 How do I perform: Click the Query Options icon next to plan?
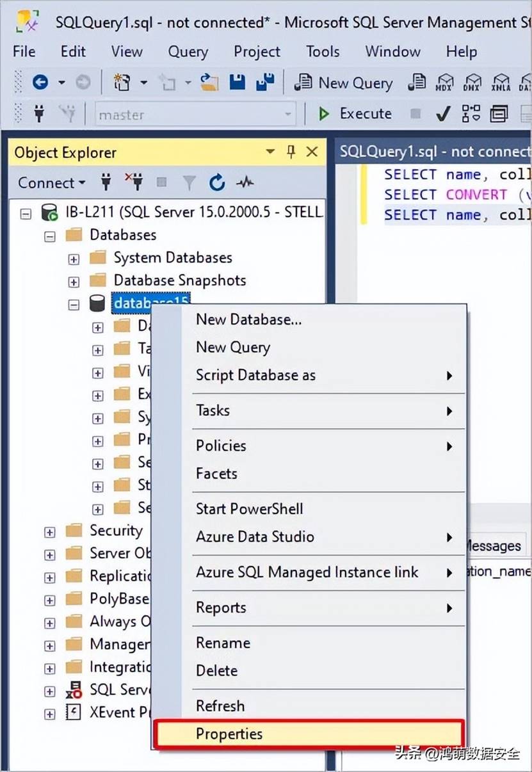pos(499,114)
